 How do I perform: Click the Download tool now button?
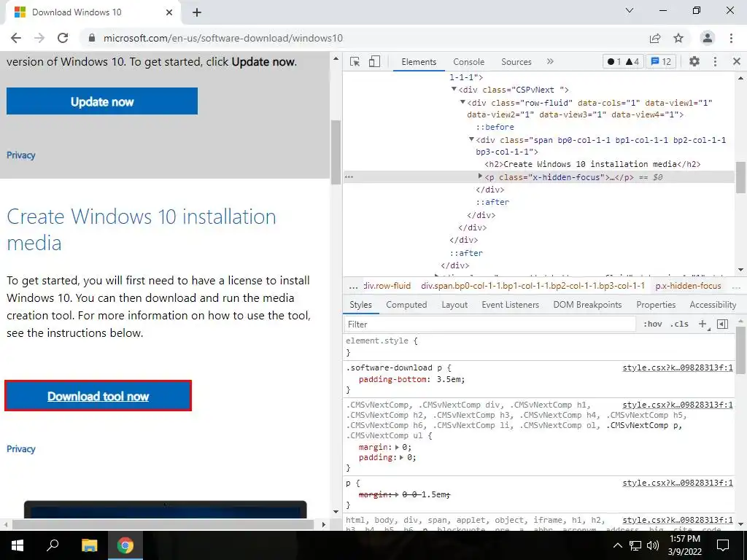98,396
